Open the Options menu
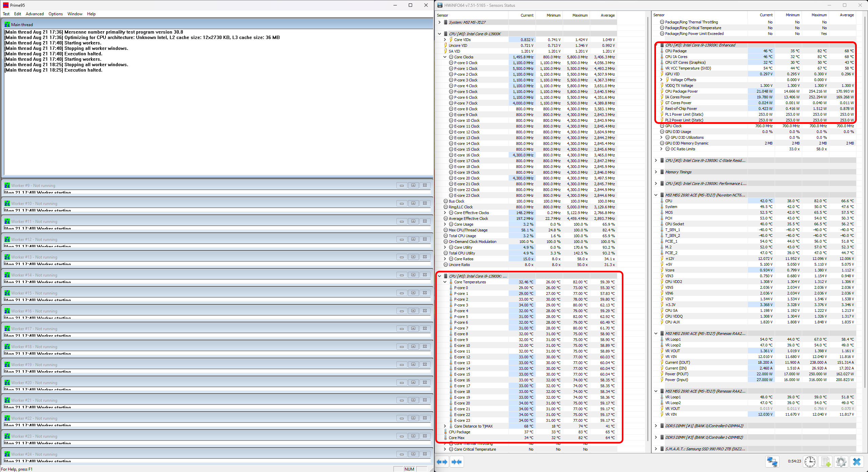 pyautogui.click(x=55, y=14)
